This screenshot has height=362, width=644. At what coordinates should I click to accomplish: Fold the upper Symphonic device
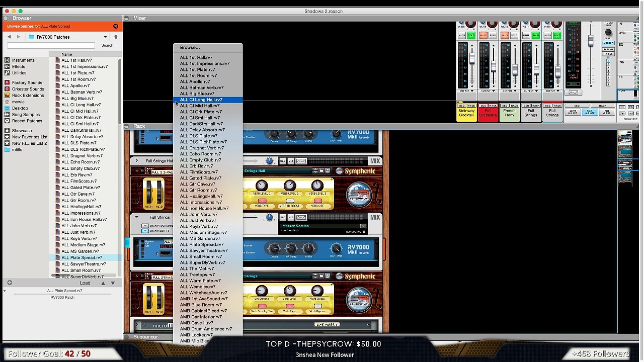coord(137,171)
